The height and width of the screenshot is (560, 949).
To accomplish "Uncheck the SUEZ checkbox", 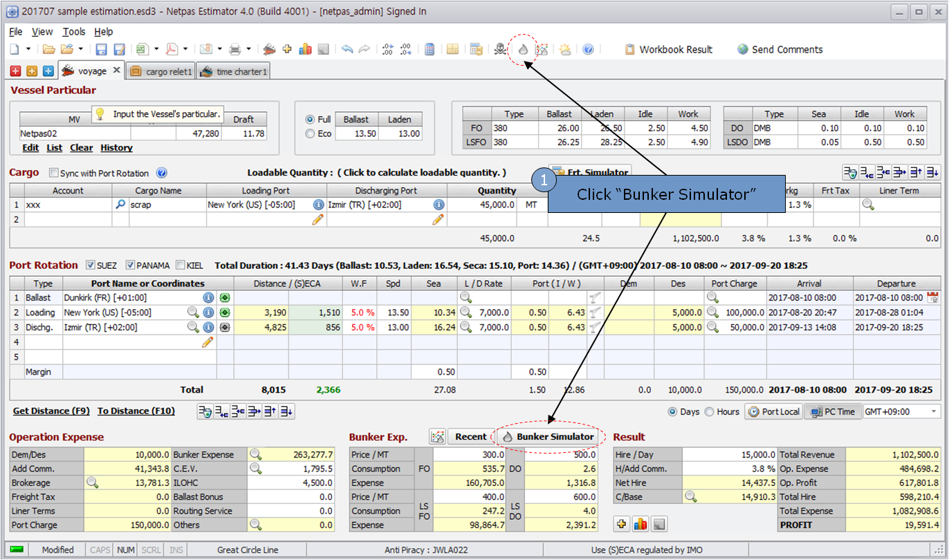I will 91,265.
